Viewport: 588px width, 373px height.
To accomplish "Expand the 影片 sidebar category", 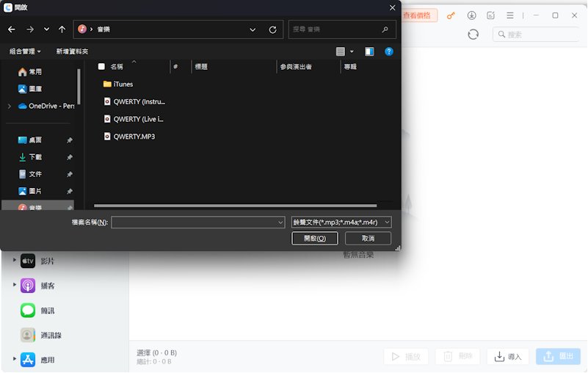I will point(14,260).
